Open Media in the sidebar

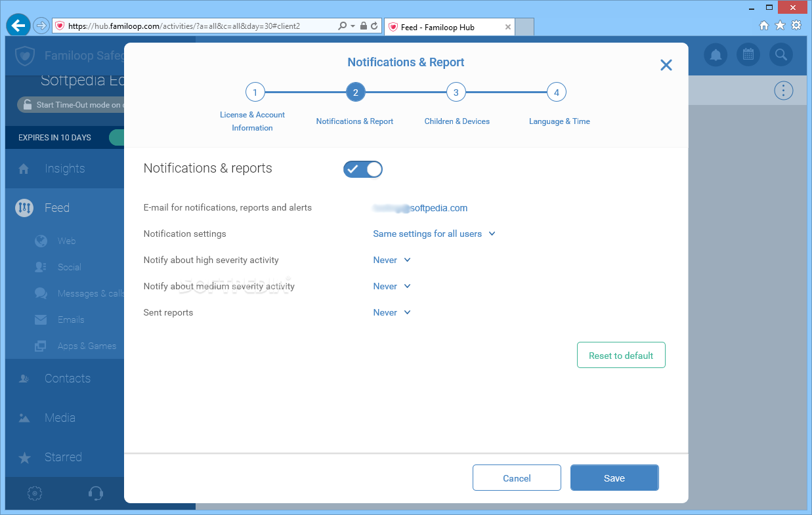(x=60, y=418)
